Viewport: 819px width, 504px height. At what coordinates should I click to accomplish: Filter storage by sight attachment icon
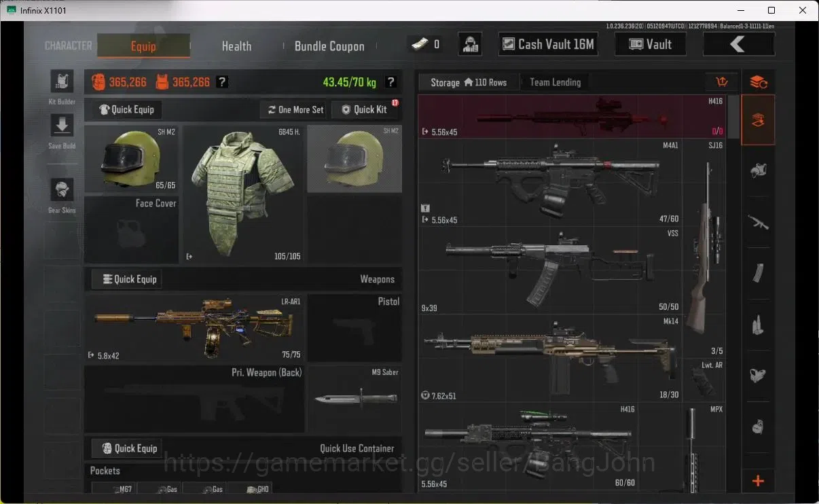pyautogui.click(x=759, y=375)
